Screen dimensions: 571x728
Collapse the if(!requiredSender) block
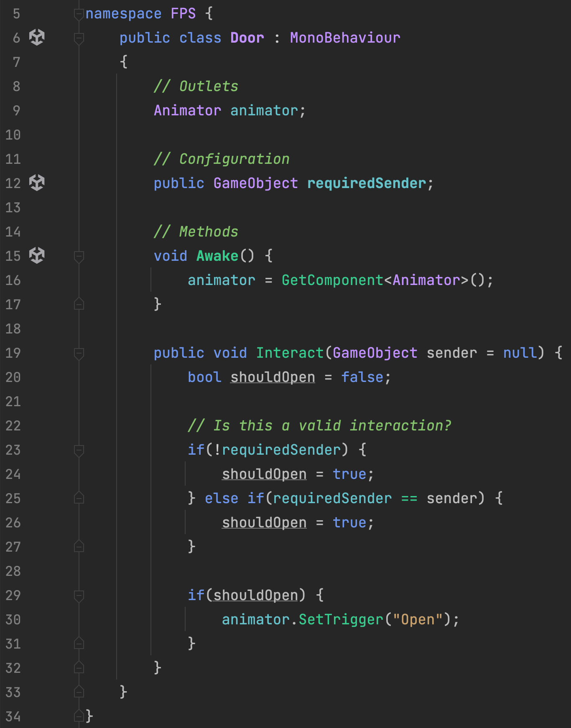pyautogui.click(x=79, y=450)
